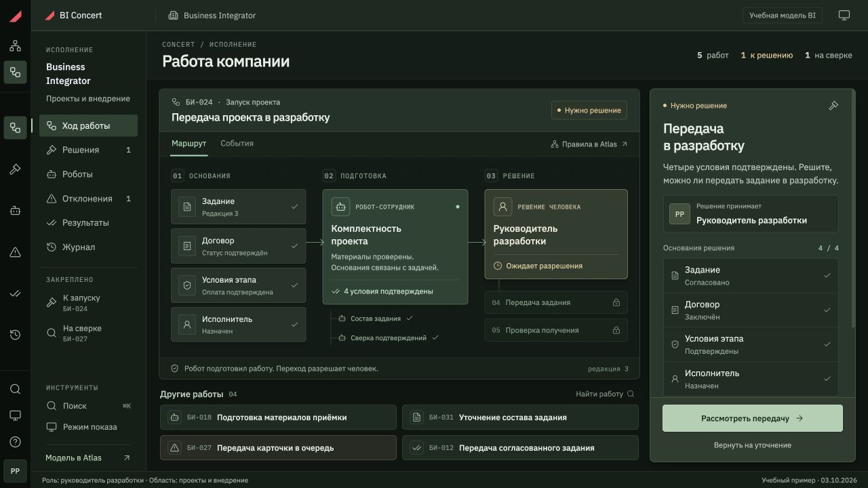This screenshot has height=488, width=868.
Task: Click the building icon beside Business Integrator in header
Action: click(x=173, y=15)
